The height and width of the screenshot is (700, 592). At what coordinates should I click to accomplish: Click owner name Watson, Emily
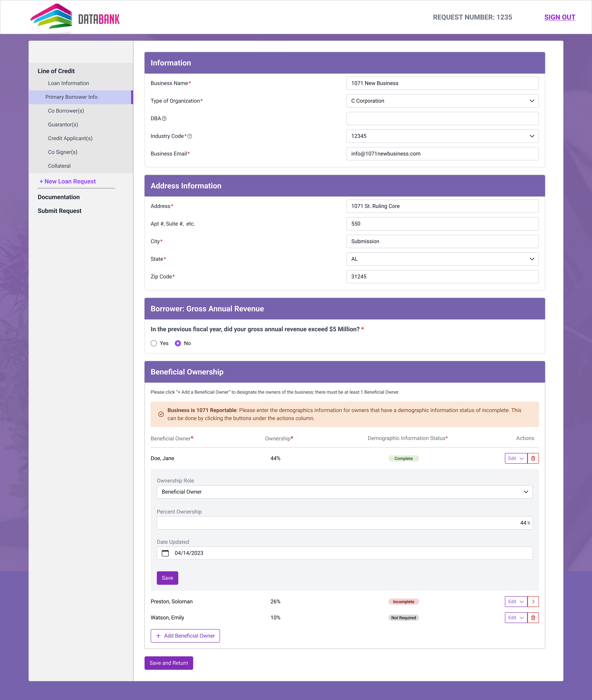(167, 618)
